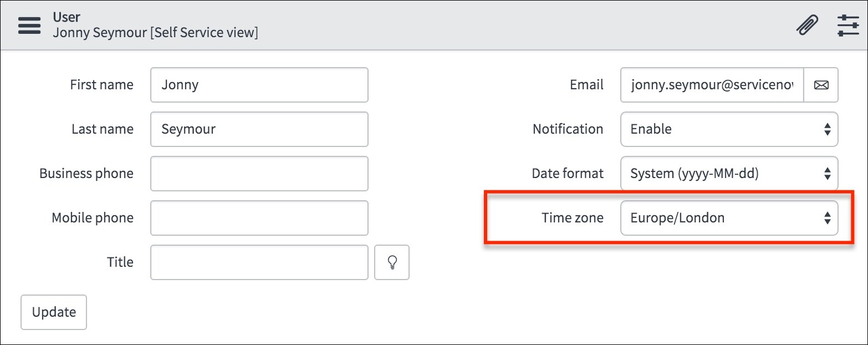Open the hamburger context menu icon
868x345 pixels.
tap(29, 26)
